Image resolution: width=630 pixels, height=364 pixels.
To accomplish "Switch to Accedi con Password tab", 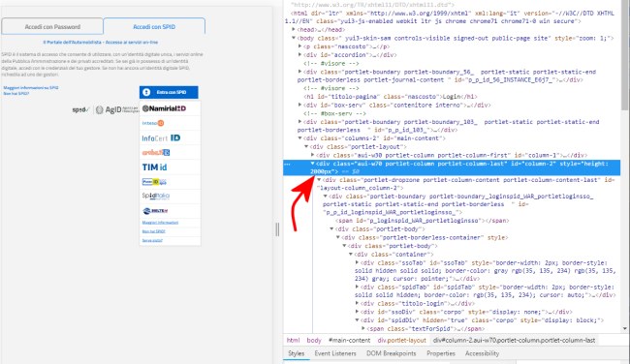I will pos(52,26).
